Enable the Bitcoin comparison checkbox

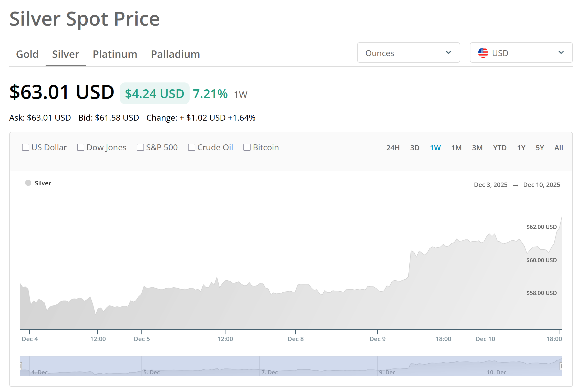tap(247, 147)
